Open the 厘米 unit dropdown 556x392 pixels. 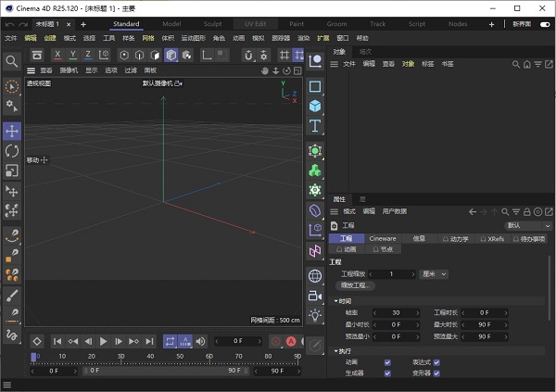click(x=434, y=274)
